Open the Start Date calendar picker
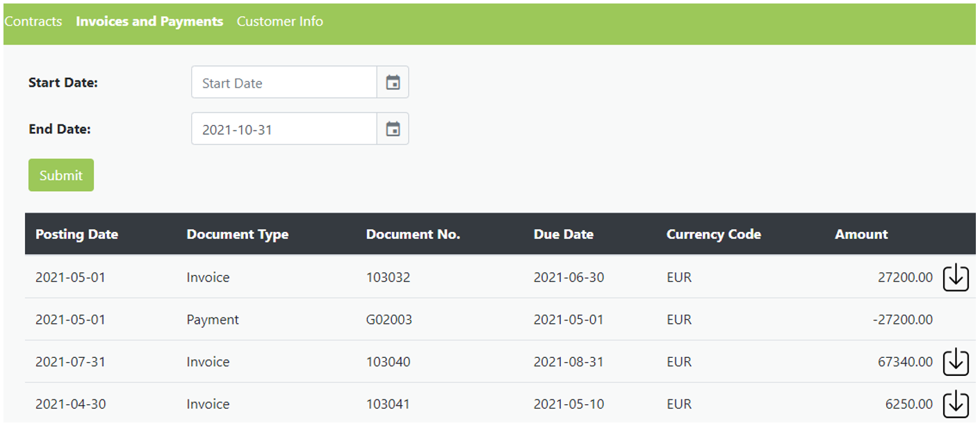The width and height of the screenshot is (980, 428). pos(393,83)
